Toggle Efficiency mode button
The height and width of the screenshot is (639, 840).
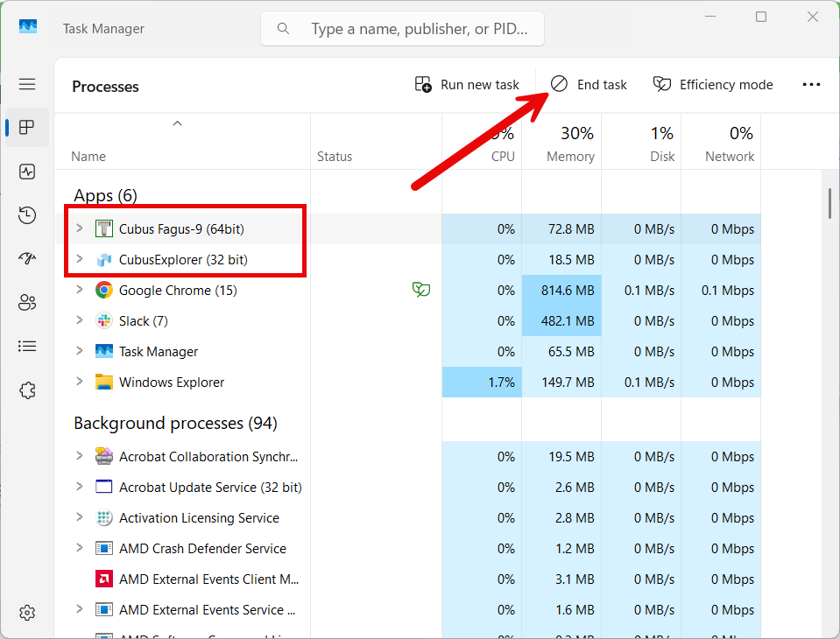click(x=713, y=85)
